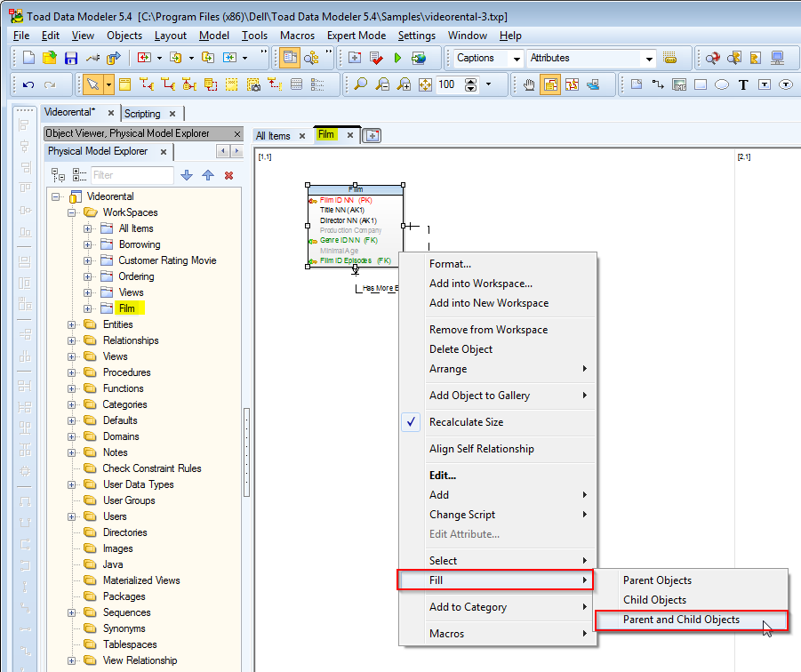Click the blue up arrow in explorer filter
The height and width of the screenshot is (672, 801).
[x=208, y=175]
